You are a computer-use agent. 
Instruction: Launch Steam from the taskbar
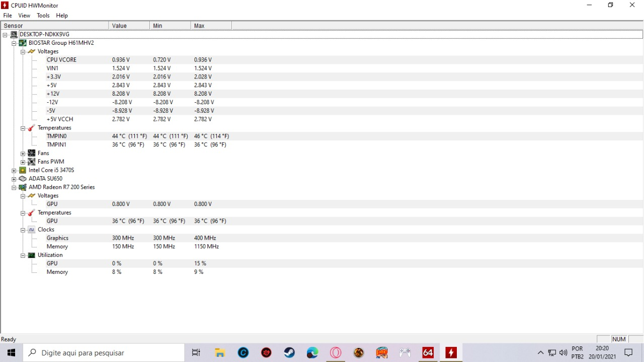pos(289,353)
